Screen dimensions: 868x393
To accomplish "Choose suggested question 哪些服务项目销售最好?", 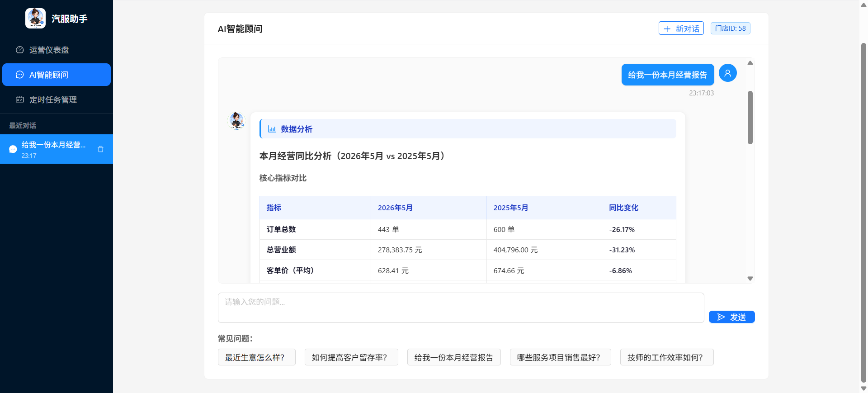I will click(x=560, y=357).
